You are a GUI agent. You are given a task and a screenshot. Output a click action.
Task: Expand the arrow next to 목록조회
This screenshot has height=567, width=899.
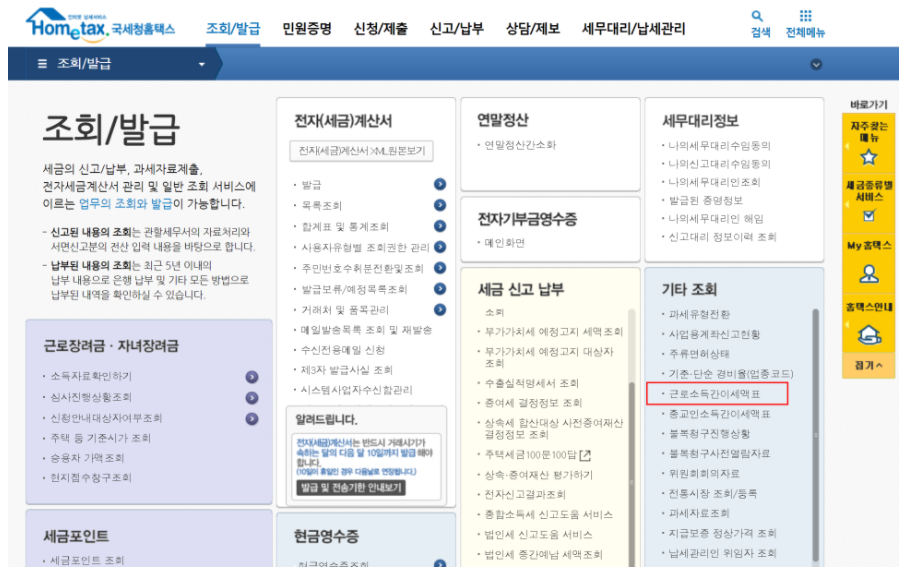tap(440, 205)
